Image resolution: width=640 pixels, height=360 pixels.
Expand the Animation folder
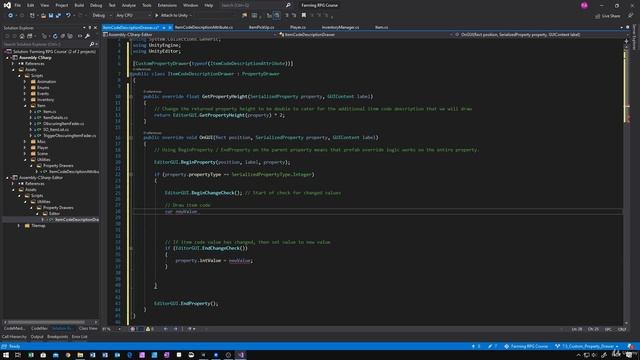tap(25, 82)
